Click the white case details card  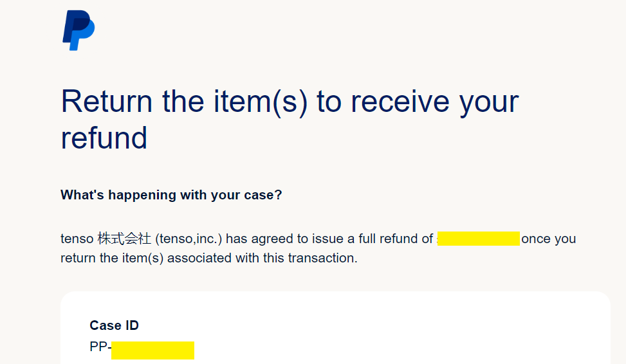point(386,328)
